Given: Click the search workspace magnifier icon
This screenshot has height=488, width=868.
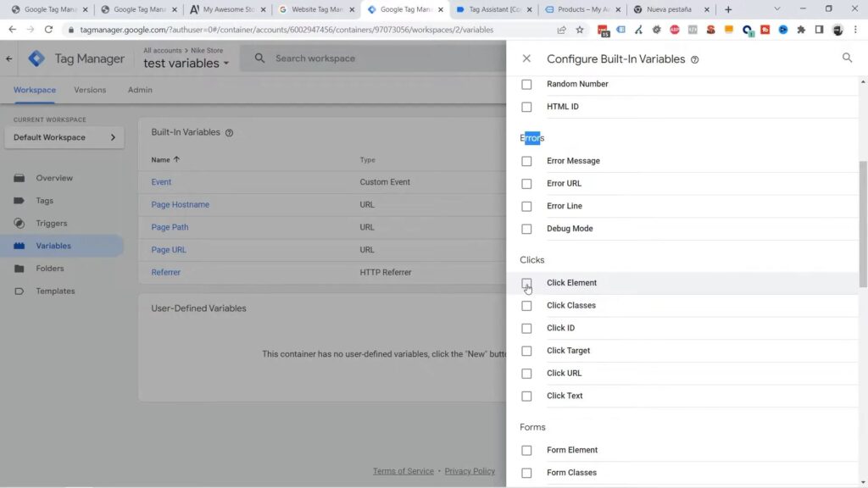Looking at the screenshot, I should click(x=259, y=58).
